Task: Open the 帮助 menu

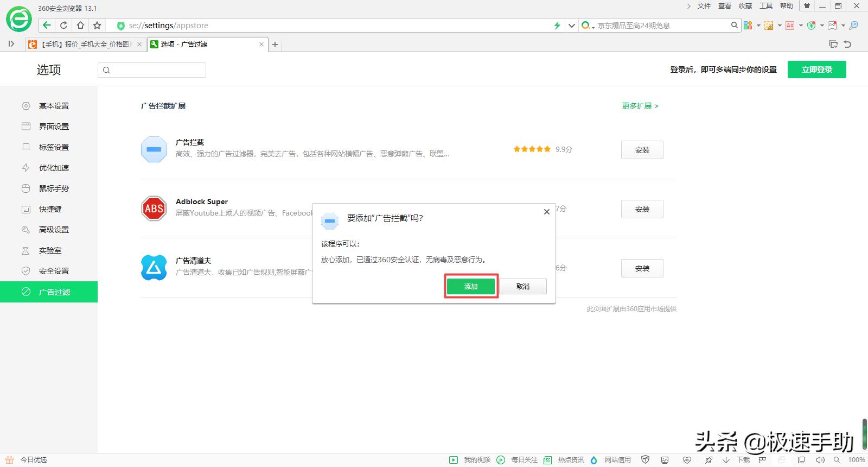Action: click(787, 6)
